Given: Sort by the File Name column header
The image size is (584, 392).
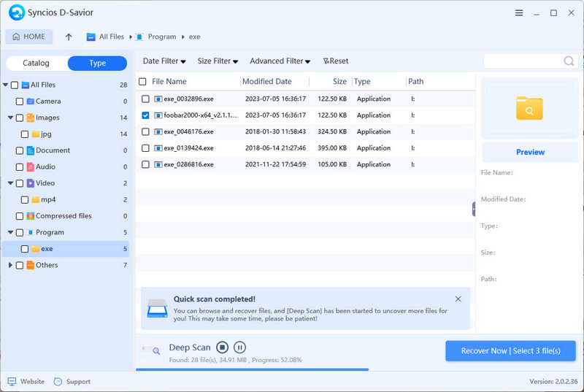Looking at the screenshot, I should pos(169,82).
